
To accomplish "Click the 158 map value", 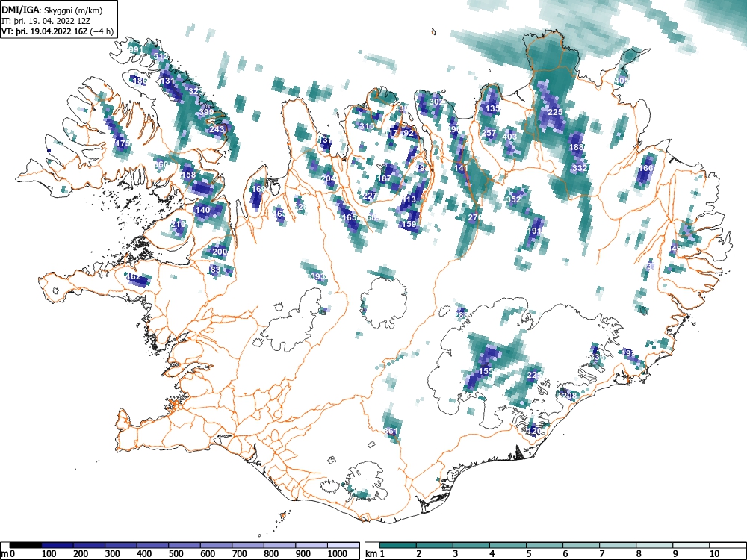I will coord(189,175).
